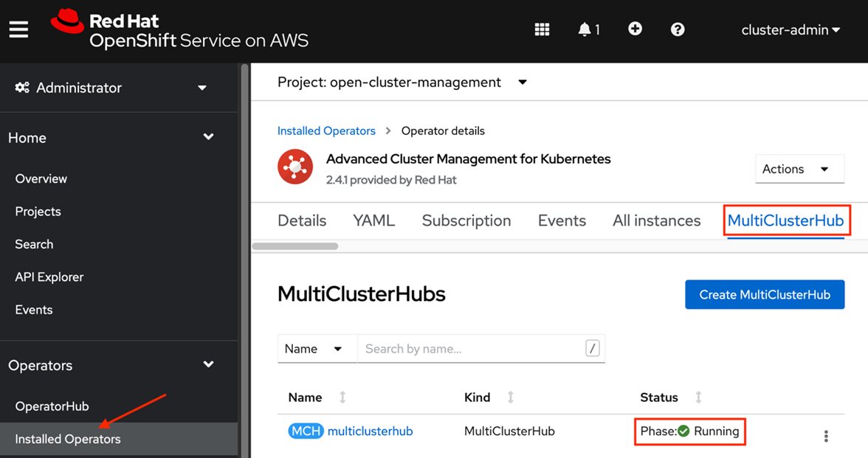Click the MultiClusterHubs heading
Screen dimensions: 868x458
coord(362,294)
